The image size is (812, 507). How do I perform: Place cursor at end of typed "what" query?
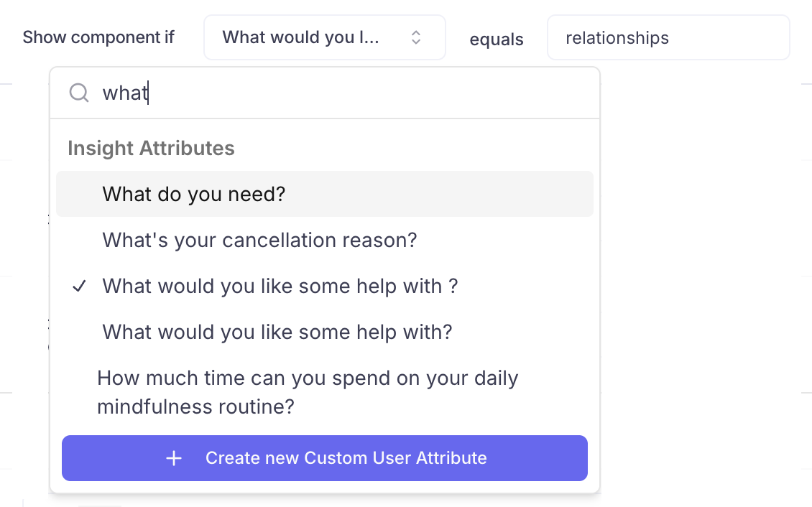[149, 93]
